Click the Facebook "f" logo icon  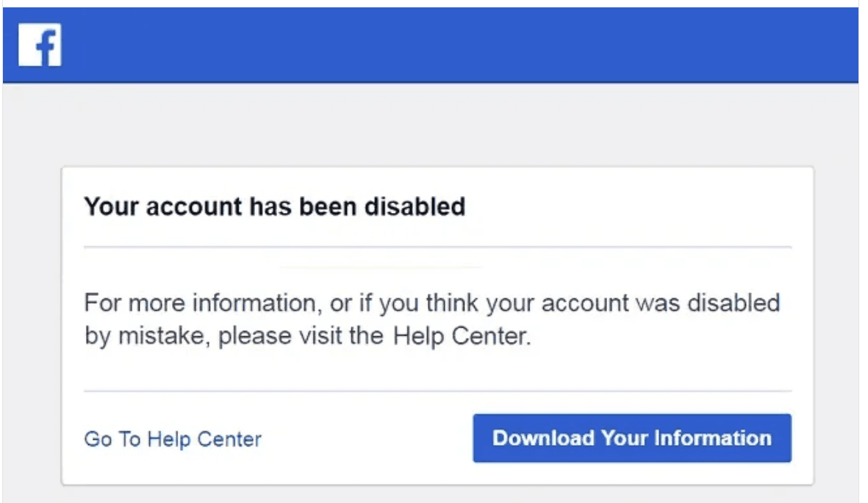[x=40, y=45]
